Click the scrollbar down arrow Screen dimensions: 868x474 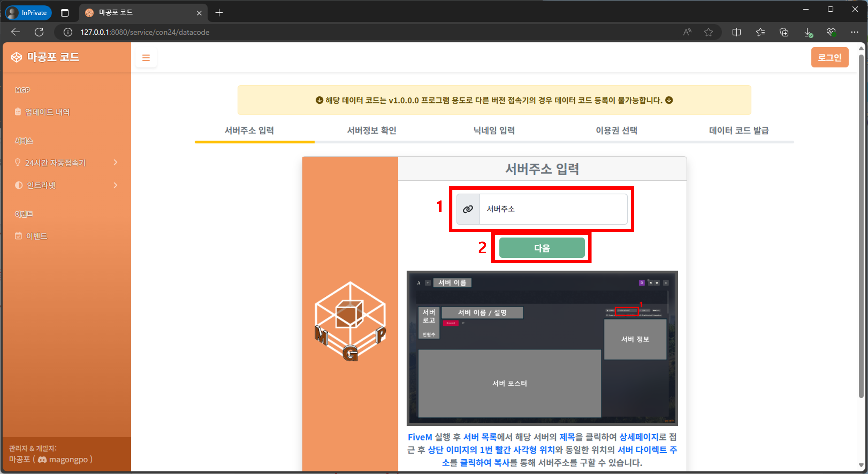point(861,465)
